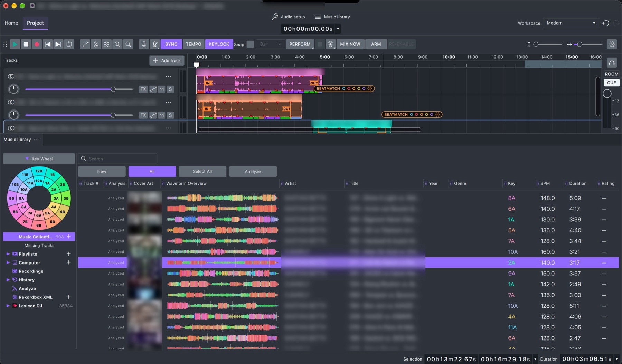
Task: Click the waveform waves toolbar icon
Action: click(x=106, y=44)
